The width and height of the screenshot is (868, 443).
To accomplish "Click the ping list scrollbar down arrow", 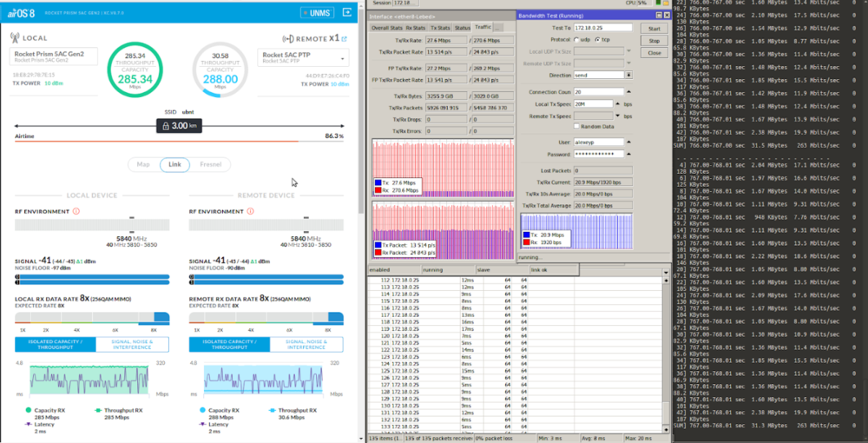I will 666,429.
